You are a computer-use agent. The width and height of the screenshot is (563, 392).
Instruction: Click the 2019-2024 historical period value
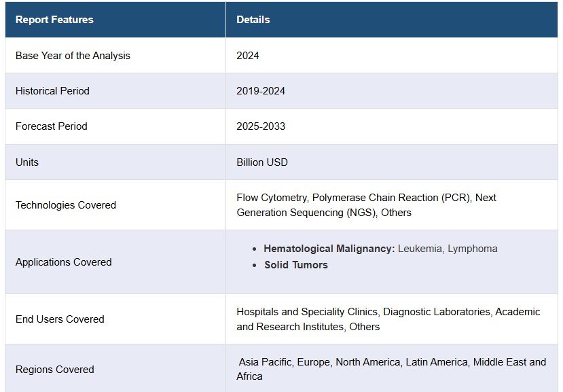pyautogui.click(x=261, y=91)
